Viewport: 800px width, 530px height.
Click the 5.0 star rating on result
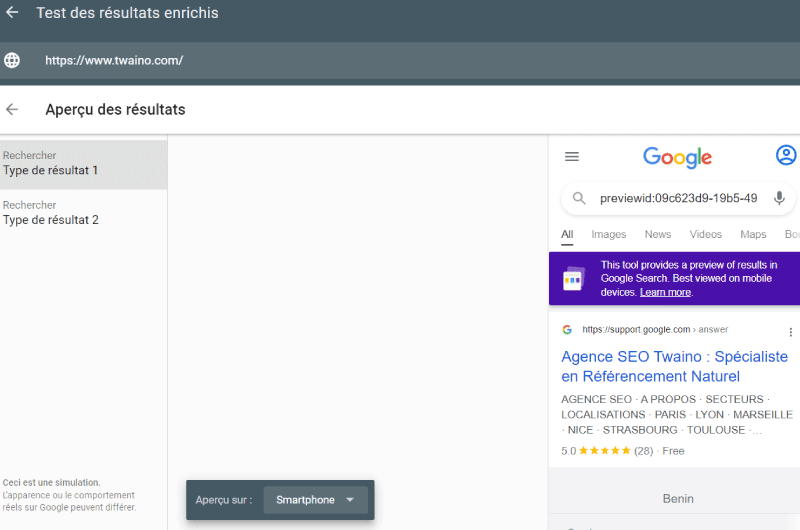607,451
